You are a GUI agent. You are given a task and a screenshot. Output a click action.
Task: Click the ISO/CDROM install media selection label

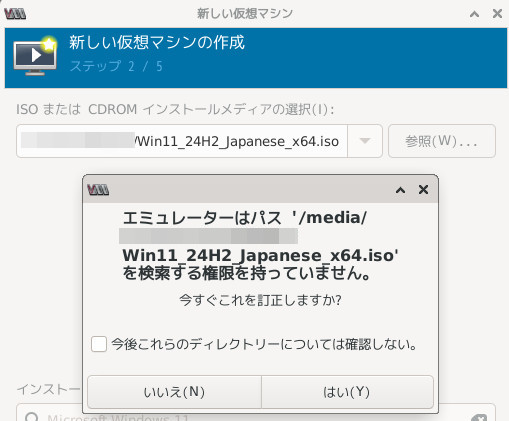(x=175, y=109)
